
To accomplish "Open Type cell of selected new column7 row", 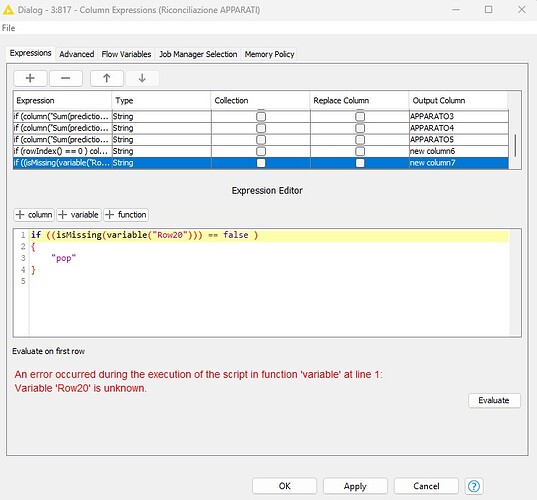I will 161,163.
